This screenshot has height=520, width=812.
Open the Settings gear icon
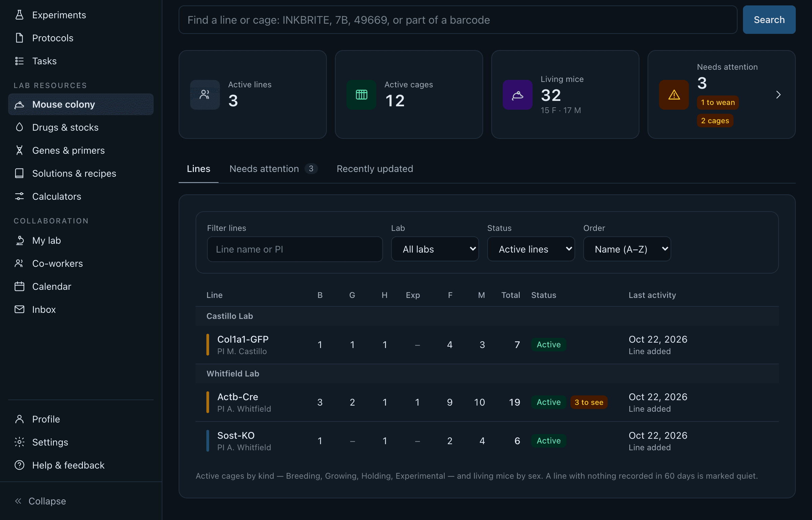coord(20,442)
